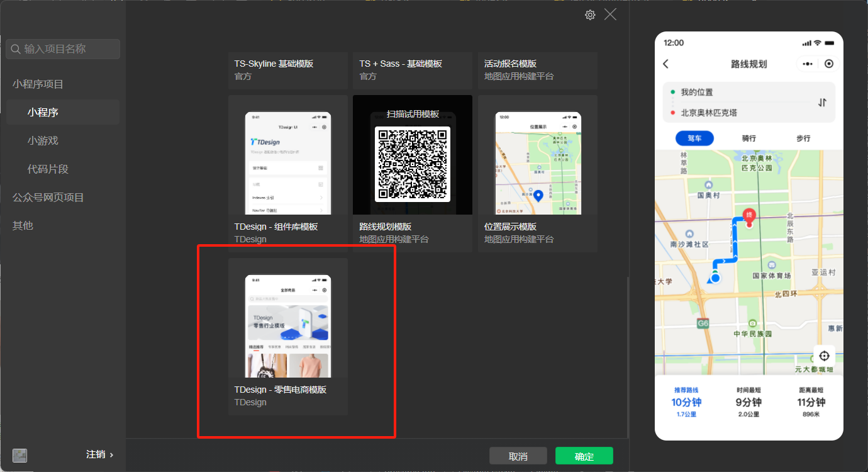The image size is (868, 472).
Task: Open 公众号网页项目 category
Action: point(48,198)
